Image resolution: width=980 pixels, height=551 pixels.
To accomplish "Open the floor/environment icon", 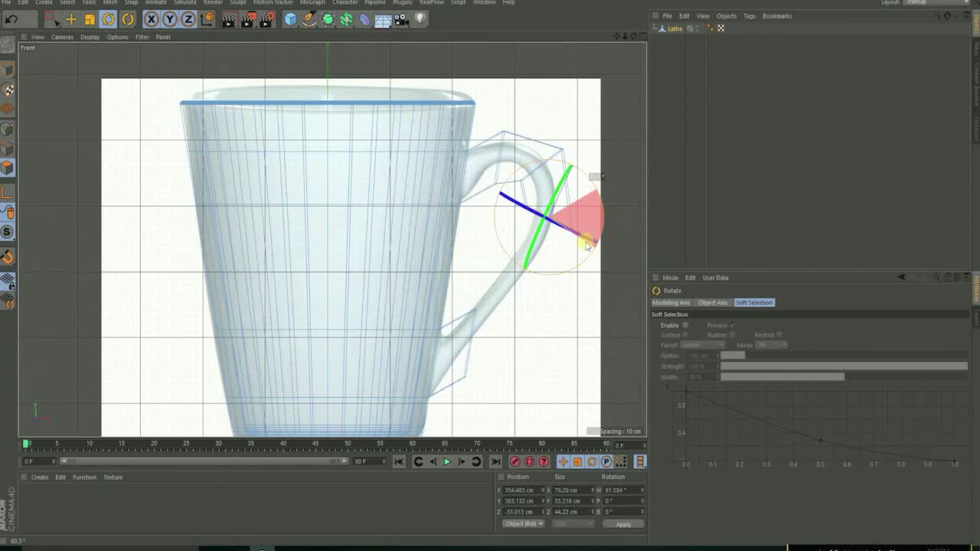I will pyautogui.click(x=383, y=19).
